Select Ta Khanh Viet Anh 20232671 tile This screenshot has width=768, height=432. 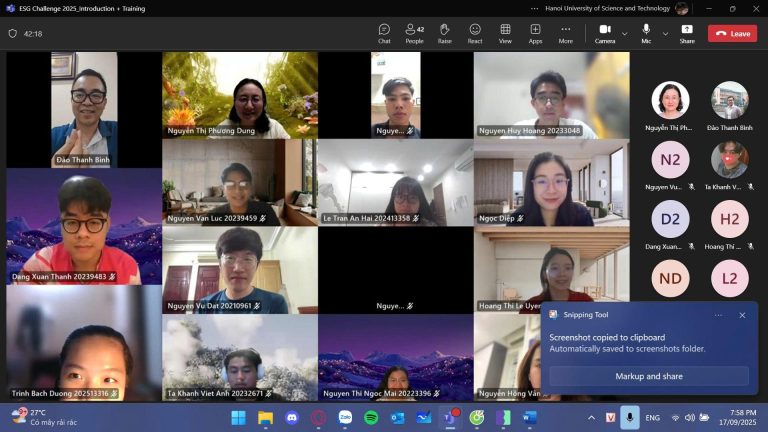pos(240,358)
